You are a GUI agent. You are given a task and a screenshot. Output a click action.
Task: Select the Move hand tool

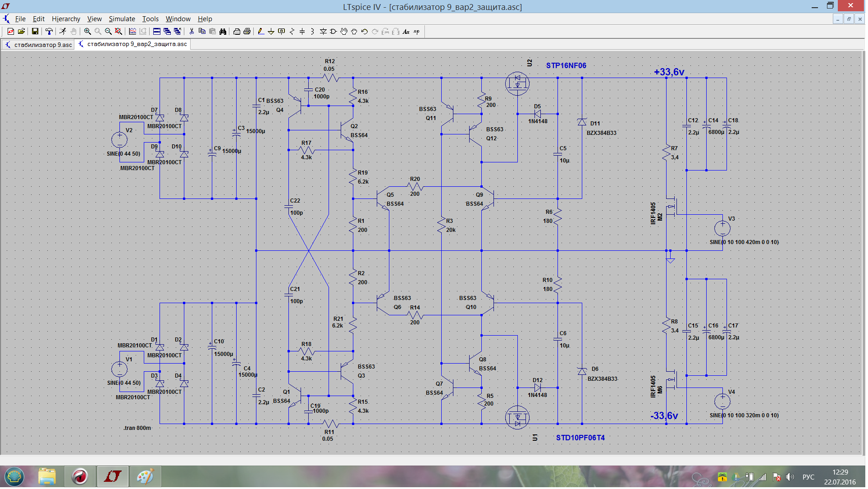click(x=344, y=32)
